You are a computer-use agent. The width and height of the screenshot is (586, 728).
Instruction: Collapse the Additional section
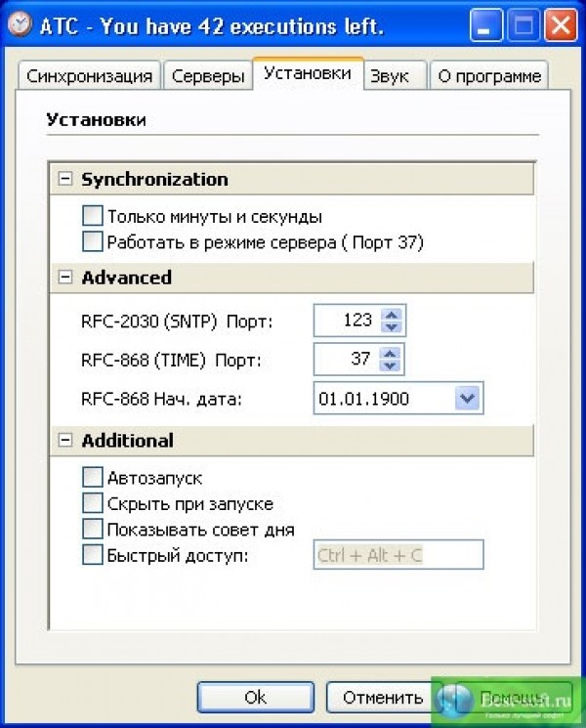(65, 440)
